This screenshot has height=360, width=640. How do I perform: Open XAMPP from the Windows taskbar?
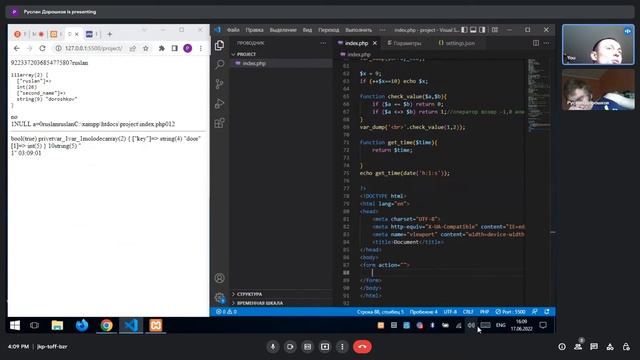(x=156, y=325)
